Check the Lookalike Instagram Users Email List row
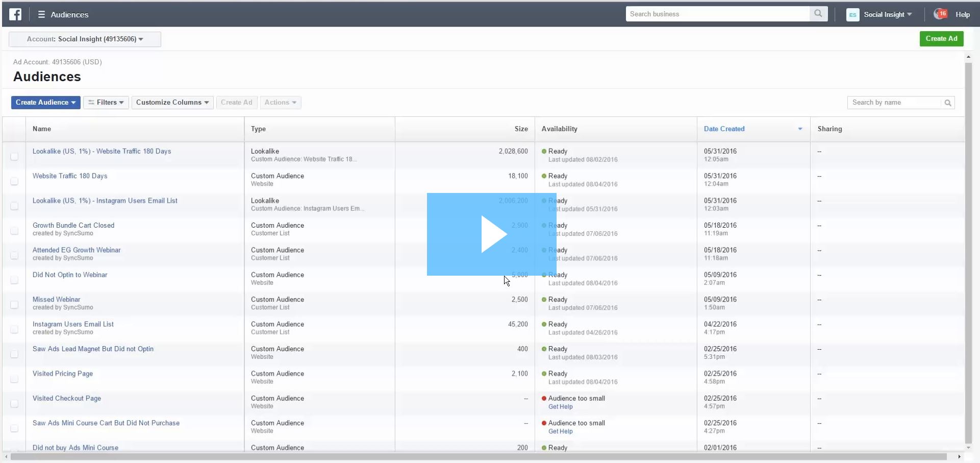This screenshot has width=980, height=463. pyautogui.click(x=14, y=206)
